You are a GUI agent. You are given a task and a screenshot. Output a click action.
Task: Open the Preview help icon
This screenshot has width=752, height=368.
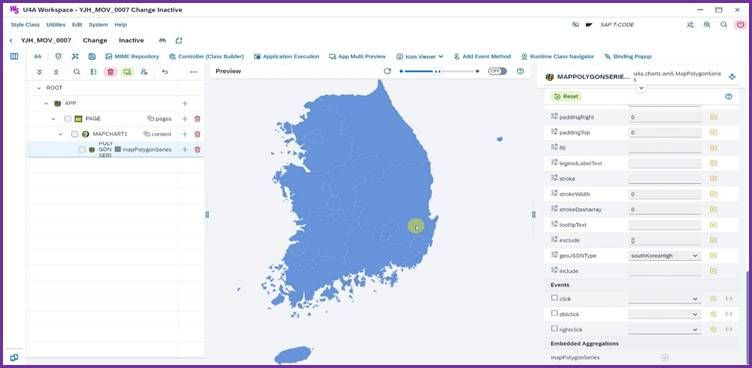520,71
